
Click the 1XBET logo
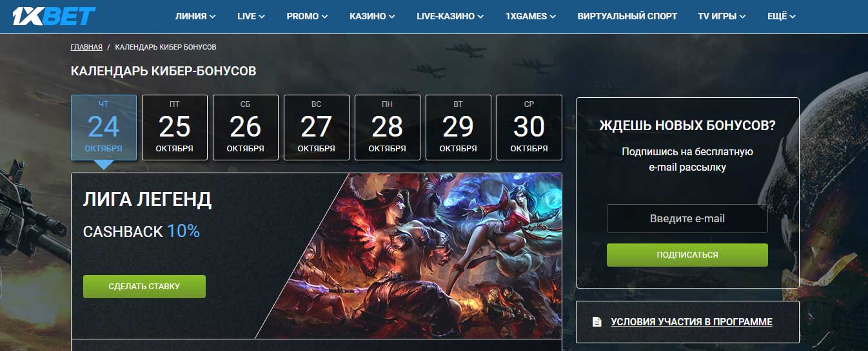[x=54, y=16]
